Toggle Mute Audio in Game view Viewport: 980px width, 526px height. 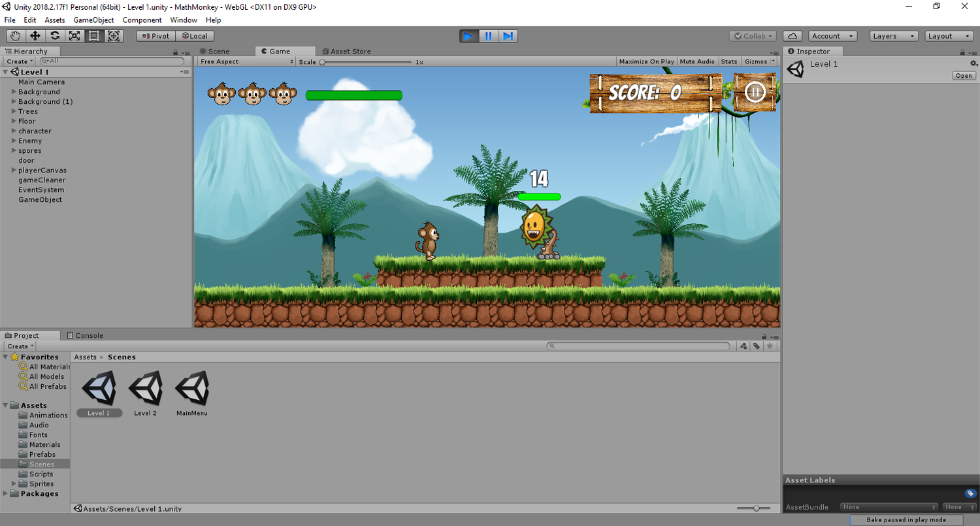point(697,61)
